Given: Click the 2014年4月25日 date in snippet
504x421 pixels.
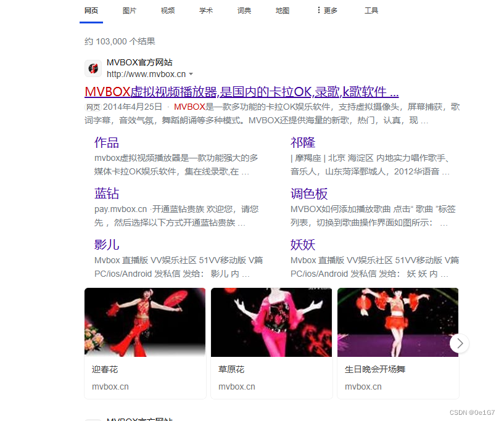Looking at the screenshot, I should point(133,107).
